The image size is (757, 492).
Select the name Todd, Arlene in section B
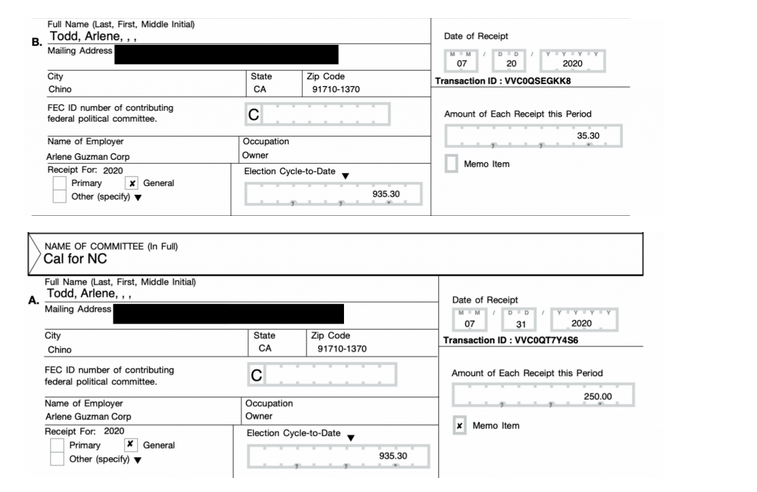tap(93, 36)
